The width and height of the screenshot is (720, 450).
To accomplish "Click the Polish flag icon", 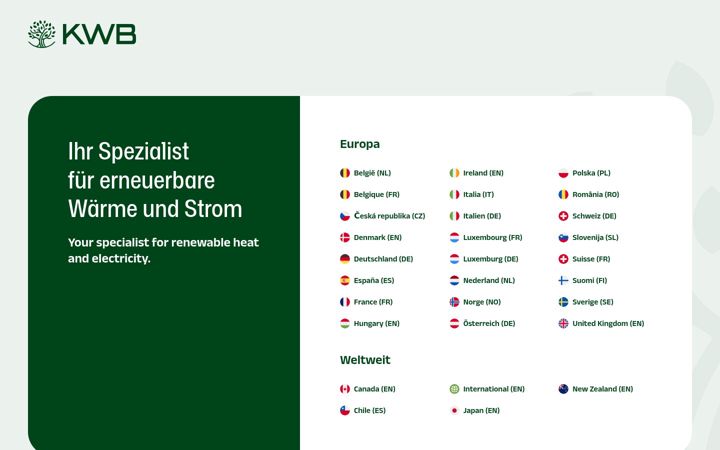I will (x=563, y=173).
